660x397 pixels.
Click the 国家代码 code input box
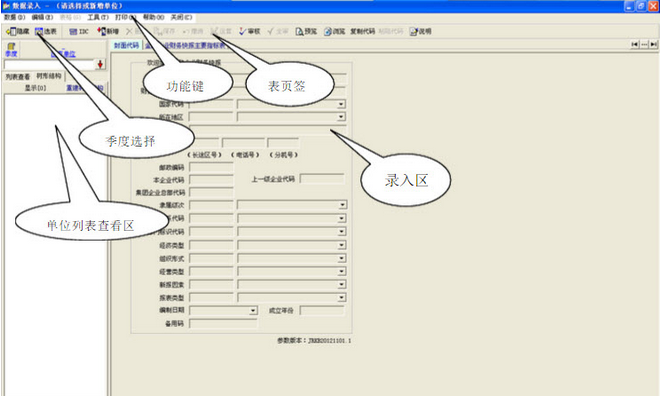[211, 104]
